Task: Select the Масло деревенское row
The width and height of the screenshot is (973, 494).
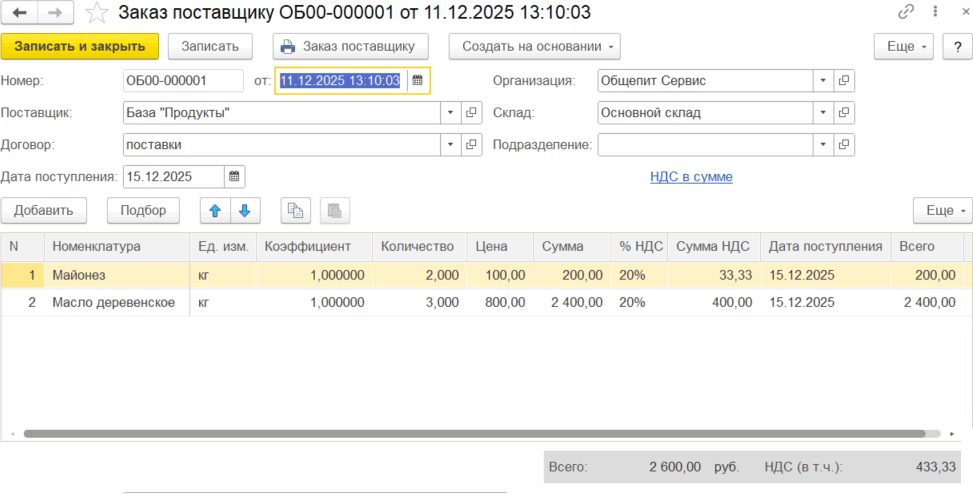Action: click(114, 302)
